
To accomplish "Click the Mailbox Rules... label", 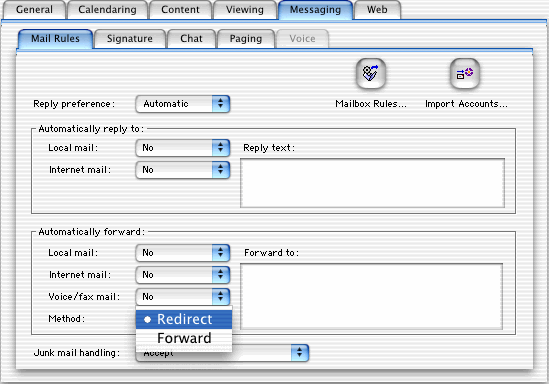I will click(371, 104).
